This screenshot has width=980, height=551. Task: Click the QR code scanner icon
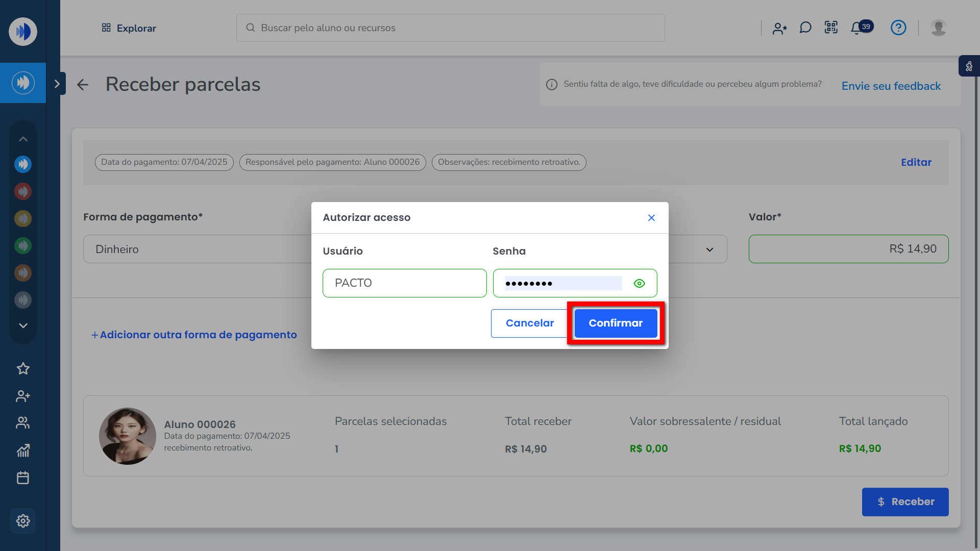[831, 28]
